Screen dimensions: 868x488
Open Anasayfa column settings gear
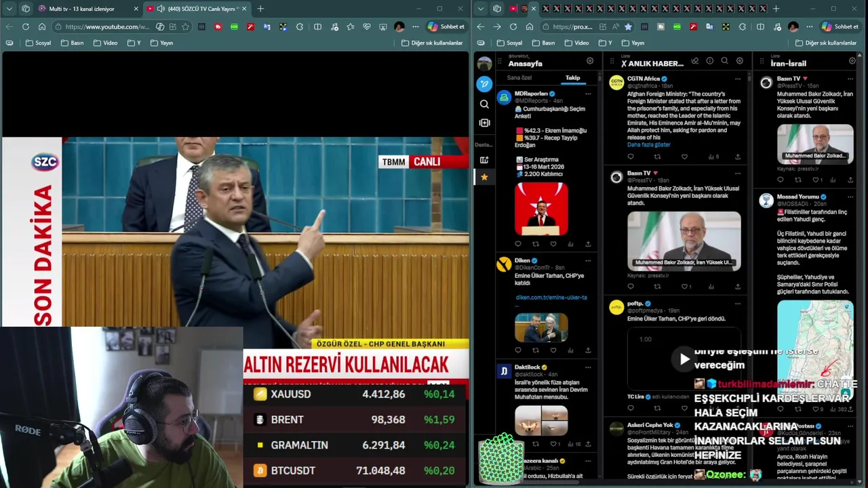(590, 61)
